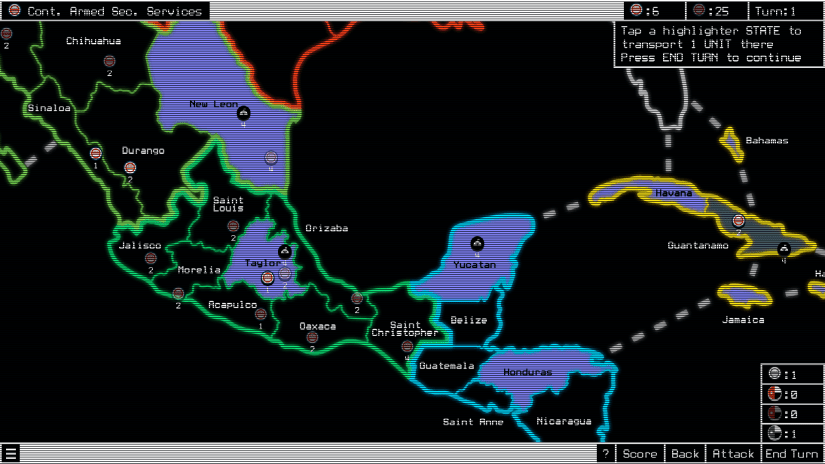Click the faction emblem beside Cont. Armed Sec. Services
Image resolution: width=825 pixels, height=464 pixels.
(x=14, y=10)
